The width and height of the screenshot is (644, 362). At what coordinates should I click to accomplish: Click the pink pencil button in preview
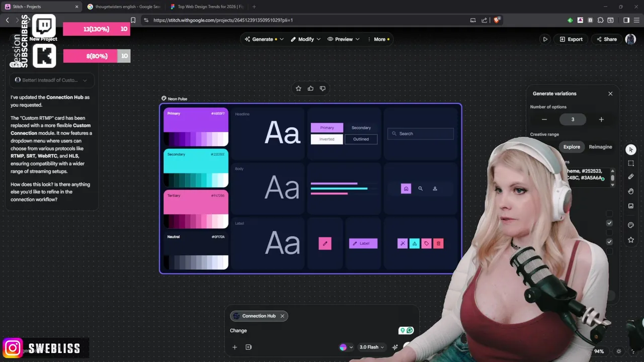click(325, 243)
